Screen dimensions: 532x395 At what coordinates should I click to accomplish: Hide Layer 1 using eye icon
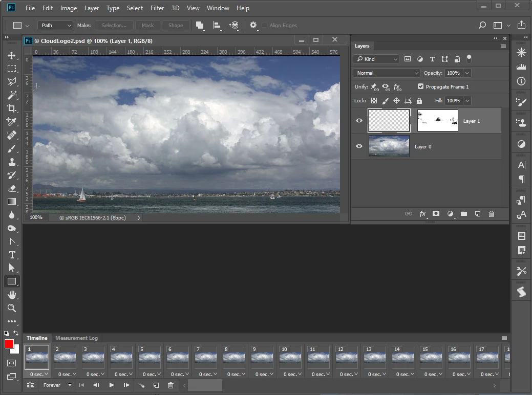pos(359,121)
